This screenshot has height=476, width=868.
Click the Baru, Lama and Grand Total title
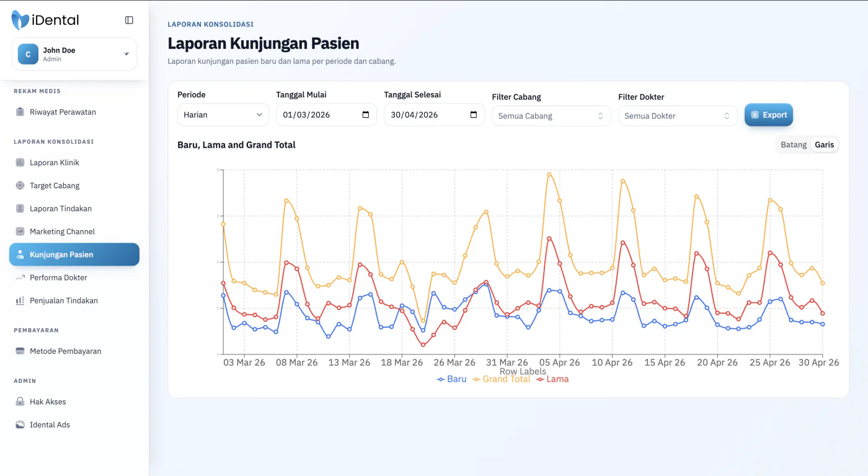pyautogui.click(x=236, y=145)
